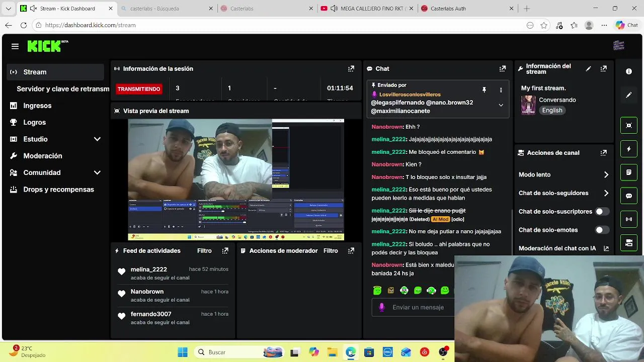Open external link for Moderación del chat con IA
Screen dimensions: 644x362
[x=606, y=248]
